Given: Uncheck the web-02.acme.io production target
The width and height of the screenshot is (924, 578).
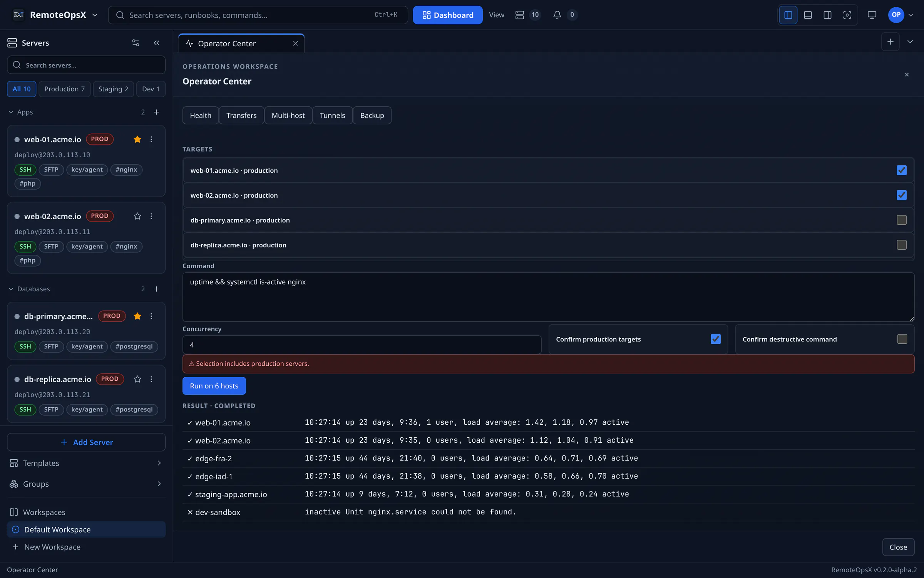Looking at the screenshot, I should pyautogui.click(x=902, y=195).
